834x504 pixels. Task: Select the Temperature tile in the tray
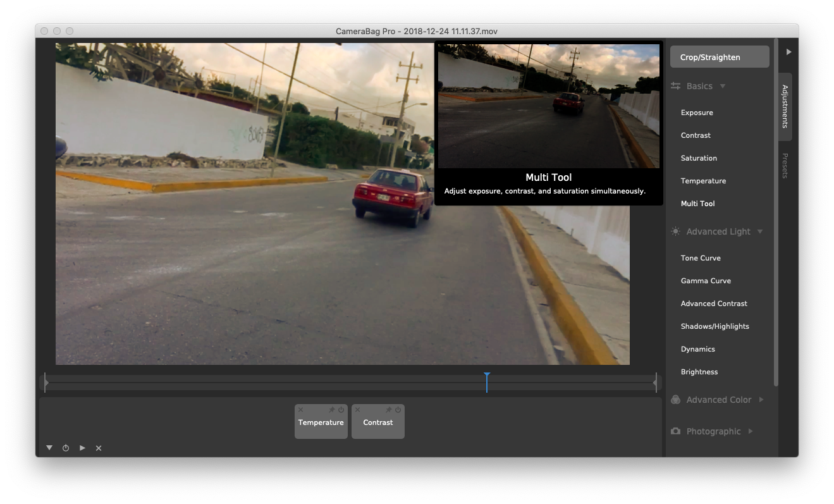pyautogui.click(x=321, y=422)
